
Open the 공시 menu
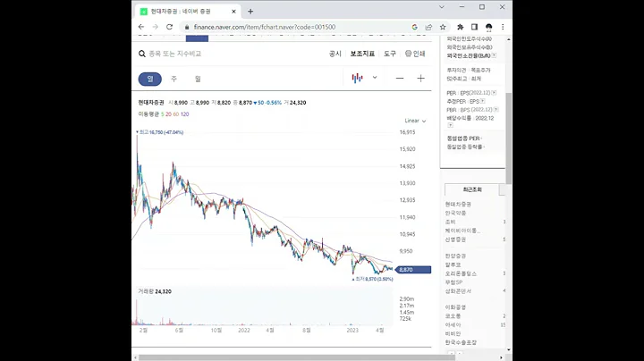(335, 54)
